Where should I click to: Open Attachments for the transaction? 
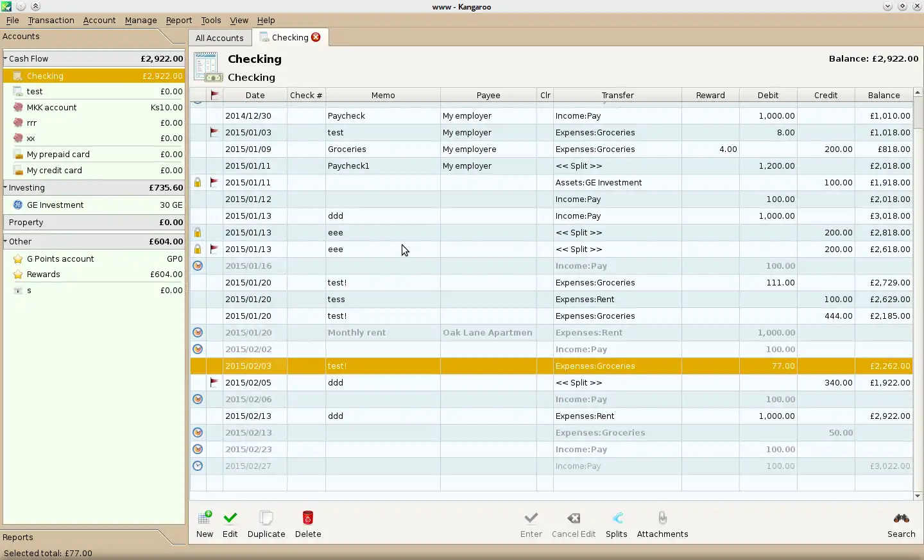662,518
